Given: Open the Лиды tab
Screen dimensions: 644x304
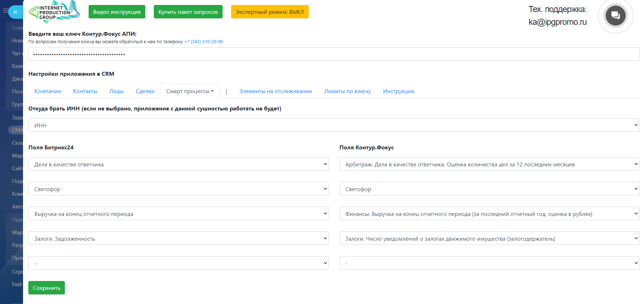Looking at the screenshot, I should point(116,91).
